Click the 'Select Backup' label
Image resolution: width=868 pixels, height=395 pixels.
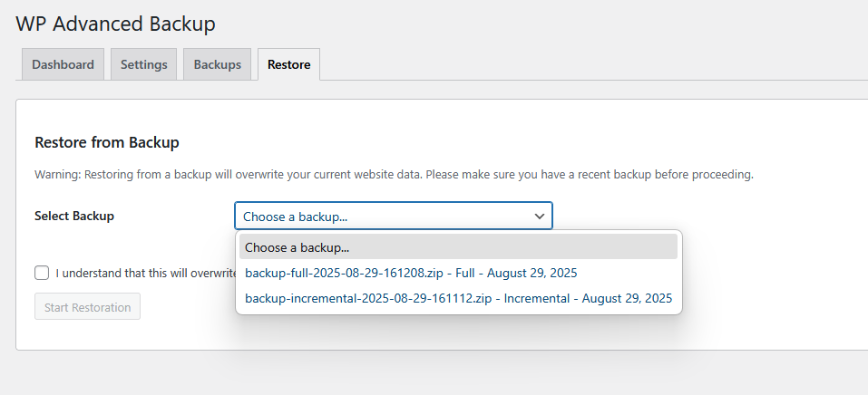(74, 216)
